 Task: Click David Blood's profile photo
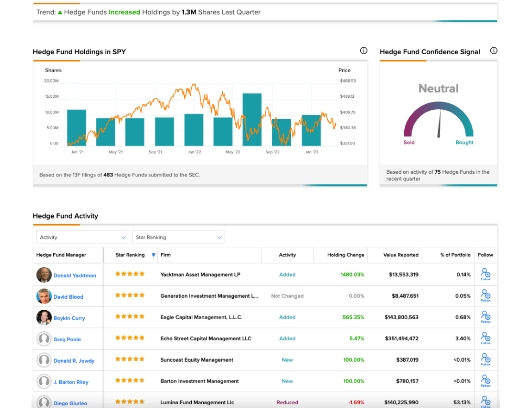tap(44, 296)
